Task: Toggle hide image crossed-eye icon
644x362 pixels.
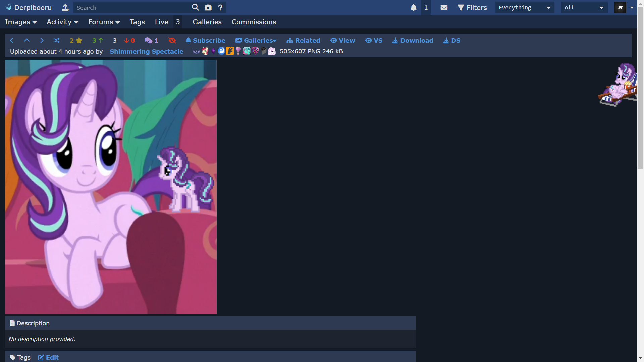Action: (172, 40)
